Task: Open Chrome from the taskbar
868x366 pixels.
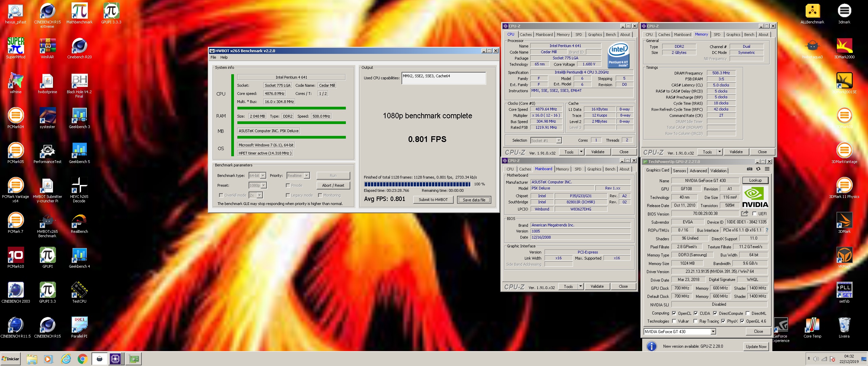Action: (82, 359)
